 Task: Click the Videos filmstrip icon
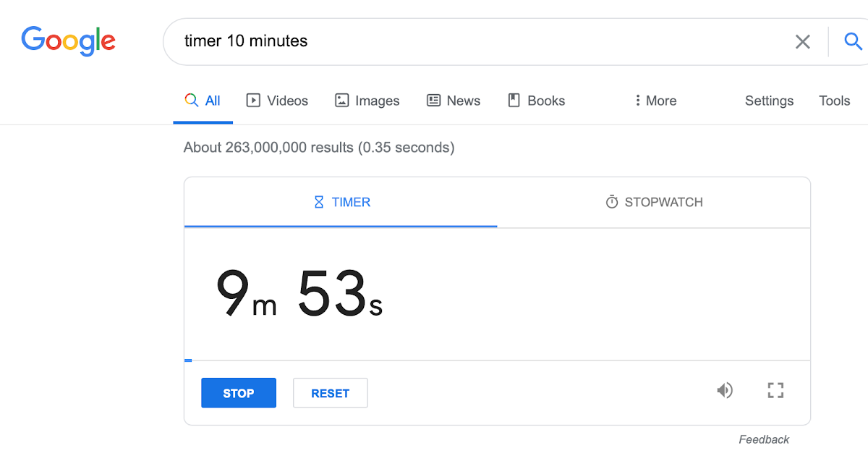coord(254,100)
